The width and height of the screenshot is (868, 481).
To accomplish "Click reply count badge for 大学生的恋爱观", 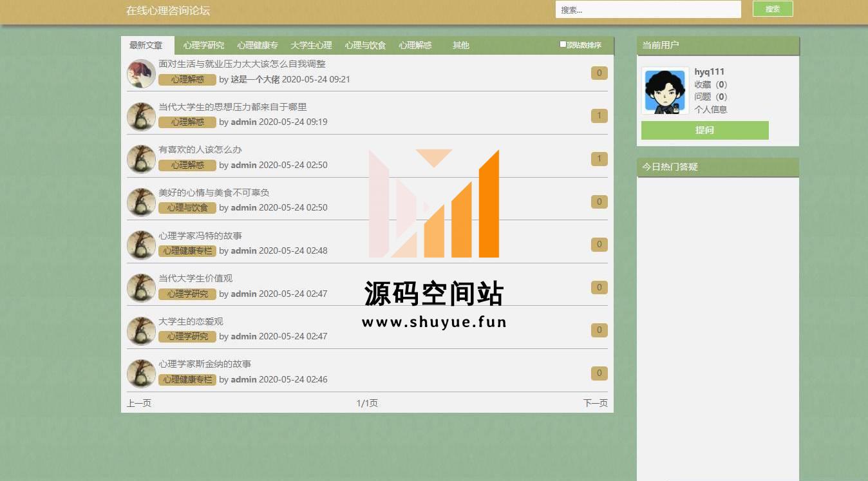I will tap(599, 330).
